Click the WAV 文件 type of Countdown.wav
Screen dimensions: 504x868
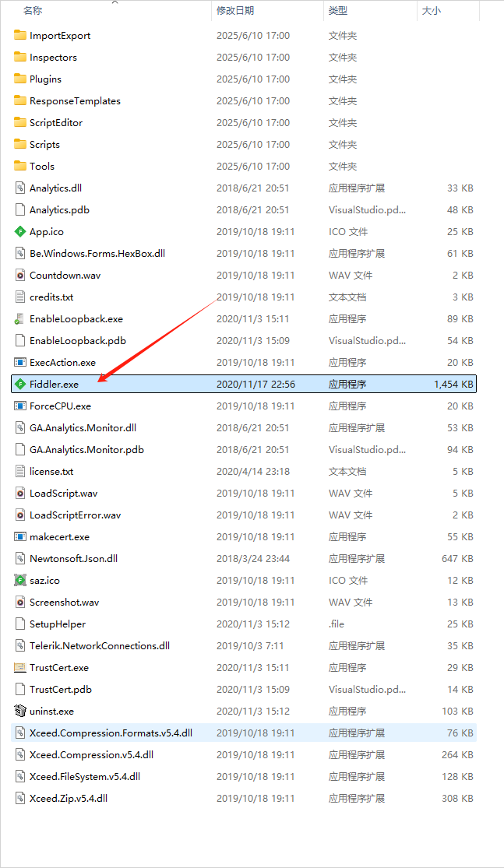(351, 275)
